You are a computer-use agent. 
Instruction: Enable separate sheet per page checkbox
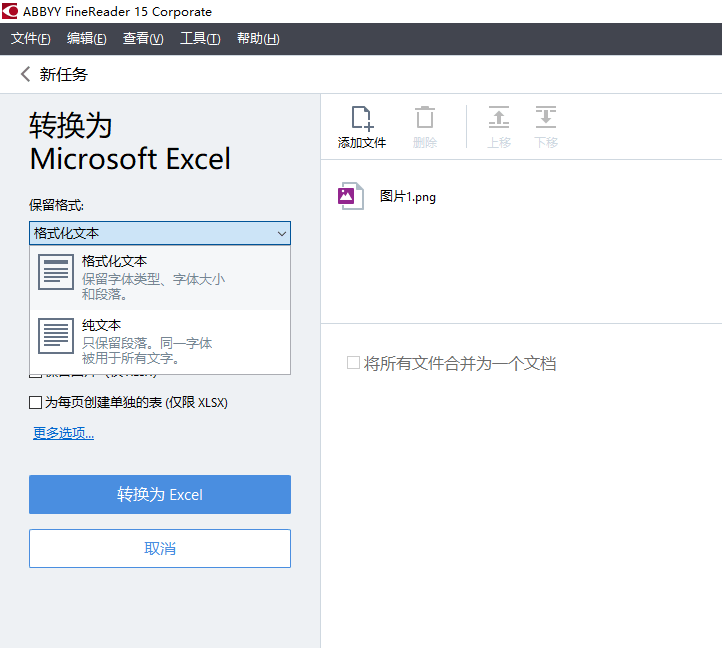click(35, 403)
